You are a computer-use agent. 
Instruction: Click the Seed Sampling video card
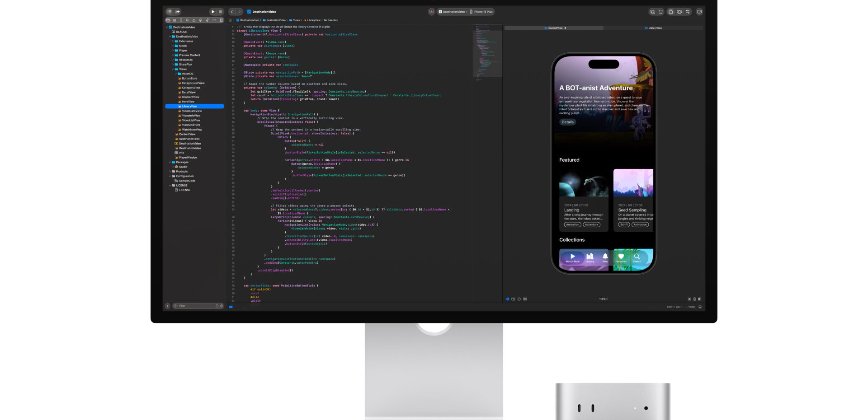click(633, 201)
